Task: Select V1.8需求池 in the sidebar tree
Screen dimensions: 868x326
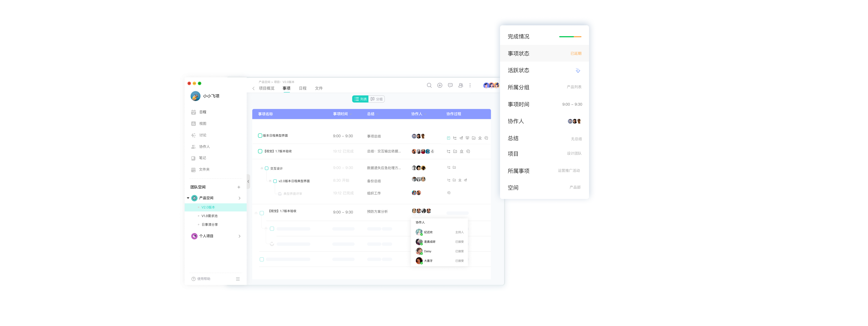Action: pos(209,216)
